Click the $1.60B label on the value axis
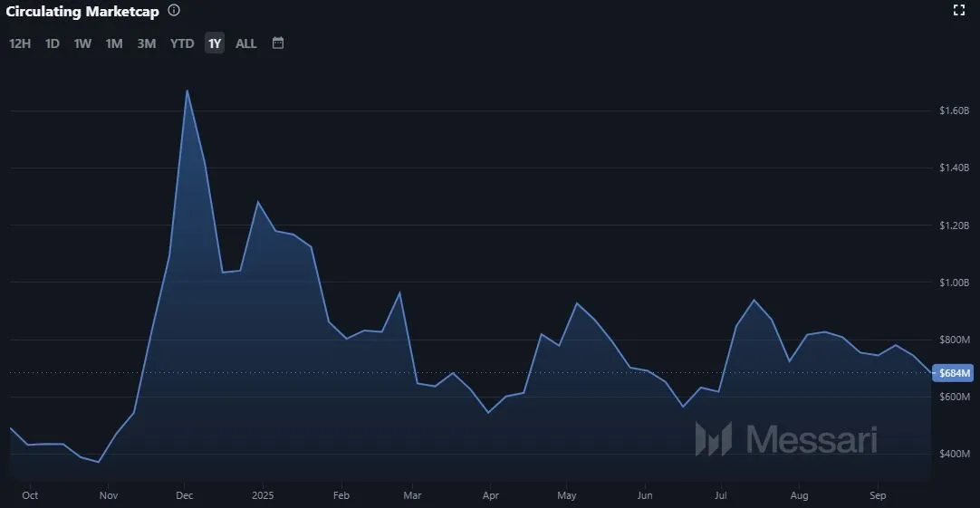This screenshot has width=980, height=508. pos(955,110)
